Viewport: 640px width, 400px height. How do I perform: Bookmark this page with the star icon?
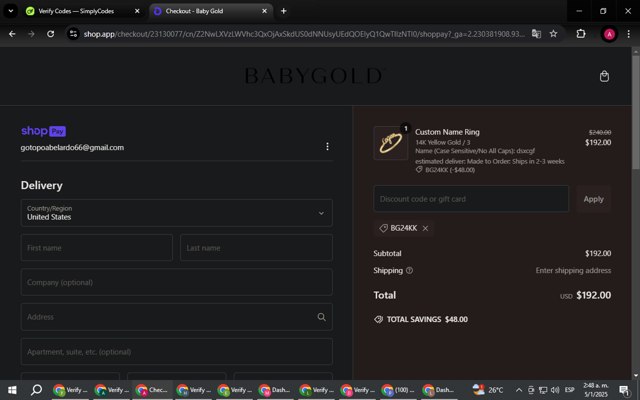553,34
